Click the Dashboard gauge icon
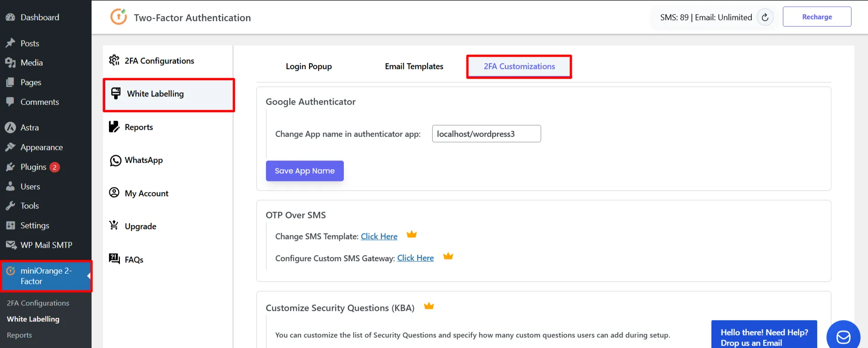Image resolution: width=868 pixels, height=348 pixels. (10, 17)
